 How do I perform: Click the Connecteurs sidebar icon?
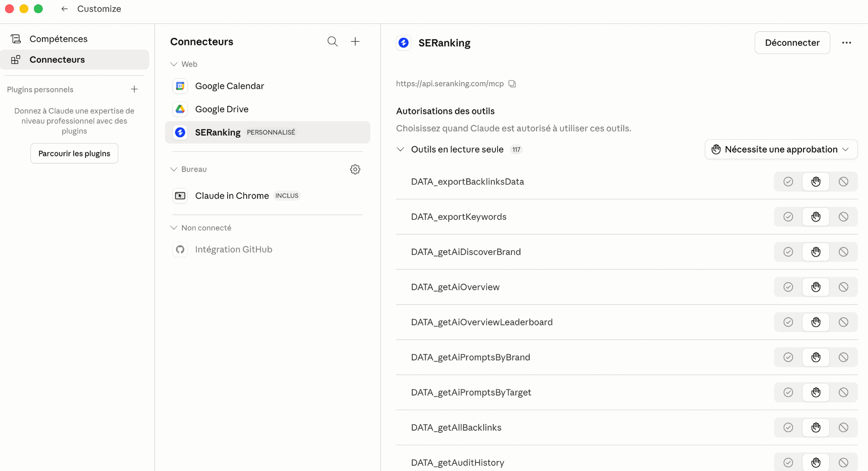(x=16, y=60)
